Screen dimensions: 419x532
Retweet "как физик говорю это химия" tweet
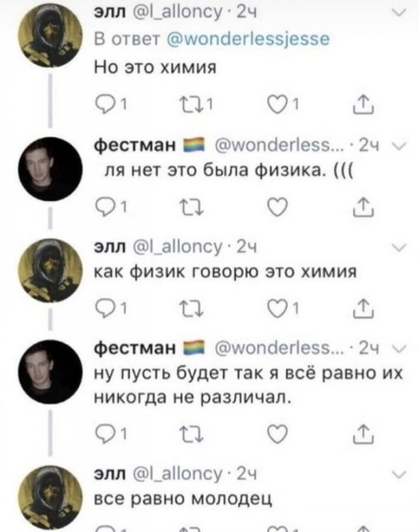pyautogui.click(x=192, y=309)
